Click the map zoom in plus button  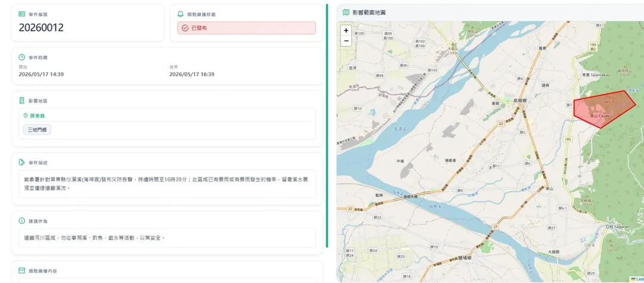coord(346,31)
